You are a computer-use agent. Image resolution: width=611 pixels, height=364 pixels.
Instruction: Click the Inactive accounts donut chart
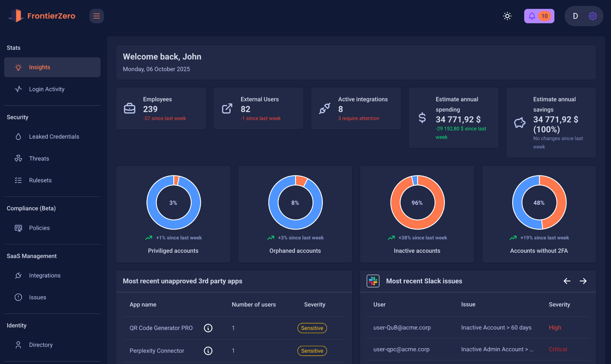(417, 202)
